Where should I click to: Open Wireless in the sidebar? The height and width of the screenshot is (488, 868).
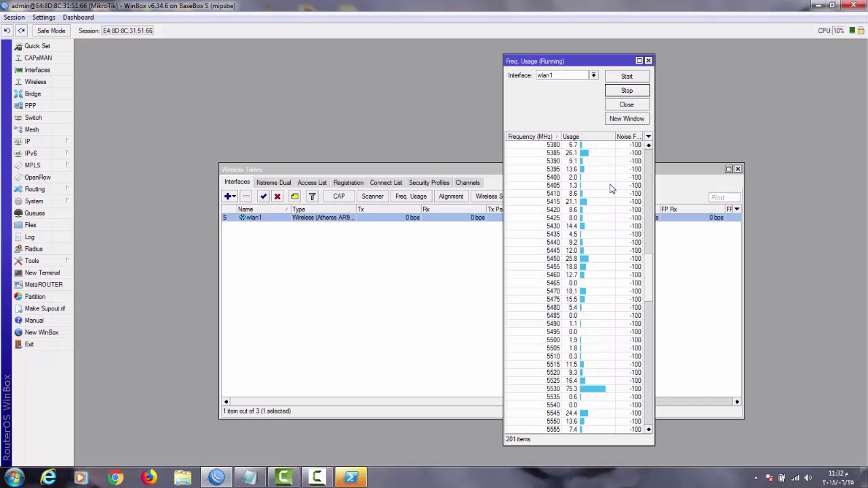point(35,82)
